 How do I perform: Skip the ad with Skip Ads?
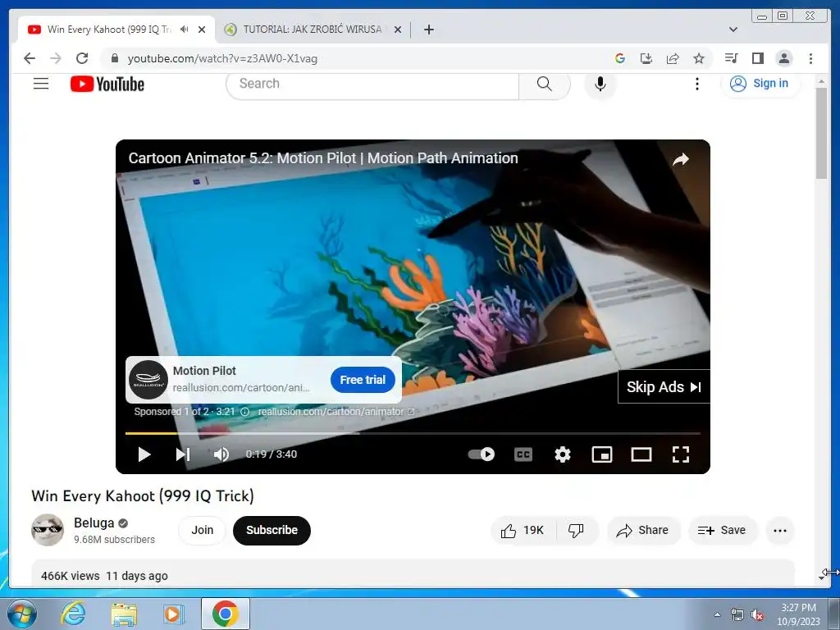664,387
